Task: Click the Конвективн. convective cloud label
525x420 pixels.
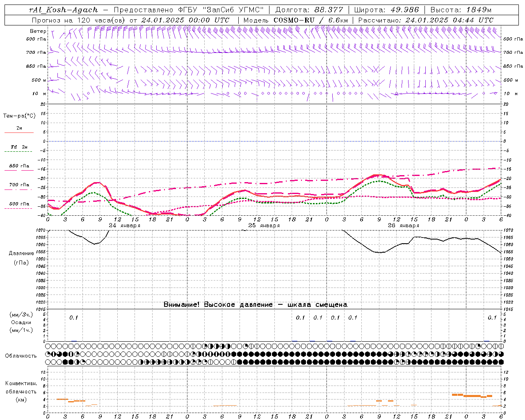Action: coord(21,383)
